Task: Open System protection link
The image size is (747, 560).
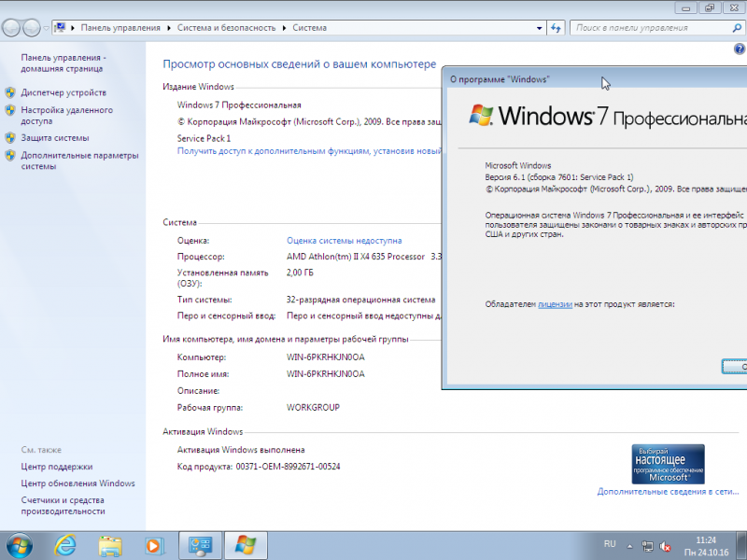Action: (55, 137)
